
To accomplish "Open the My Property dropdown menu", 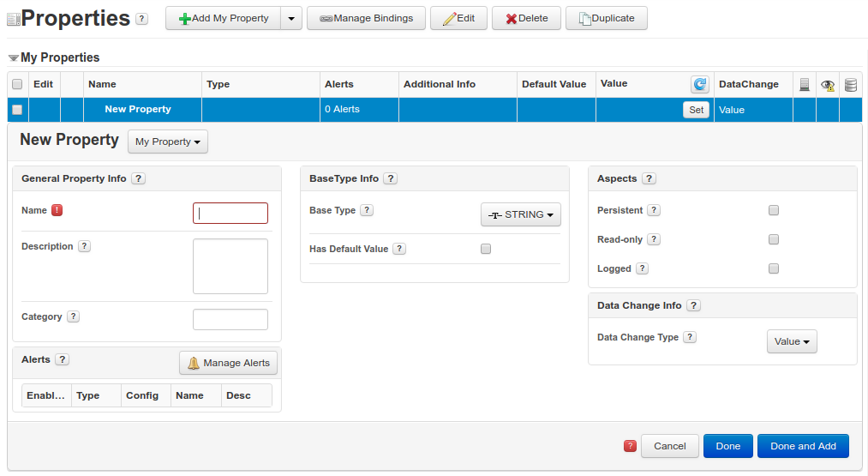I will [168, 142].
